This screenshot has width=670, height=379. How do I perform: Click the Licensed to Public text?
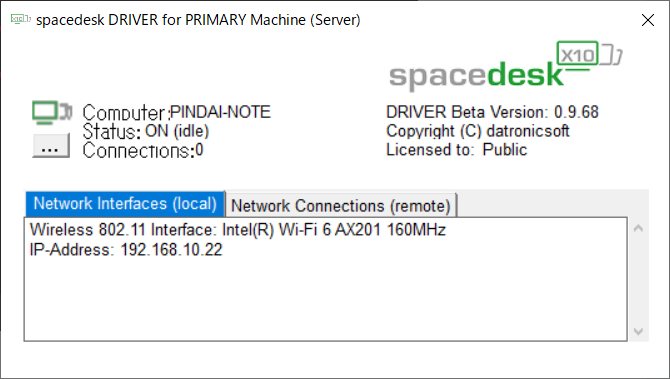[456, 150]
